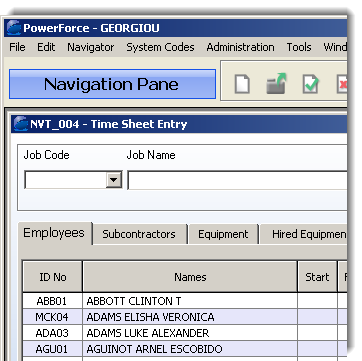Open the System Codes menu

[160, 47]
